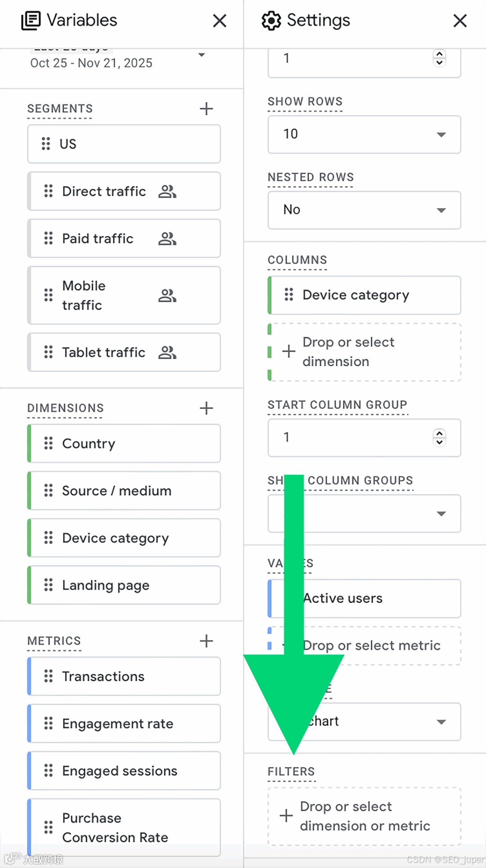
Task: Open the Show Rows dropdown
Action: tap(364, 134)
